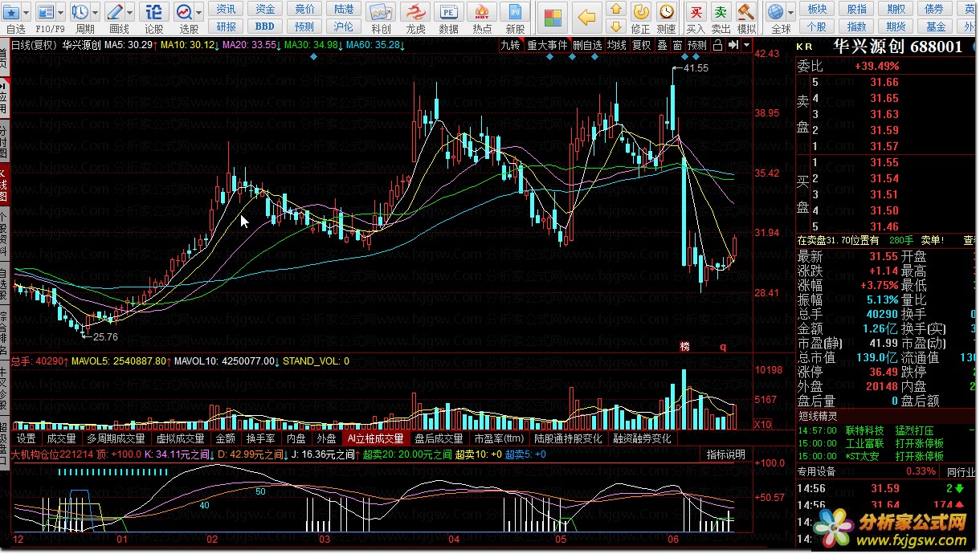This screenshot has width=980, height=554.
Task: Open the 选股 stock screener icon
Action: [x=183, y=12]
